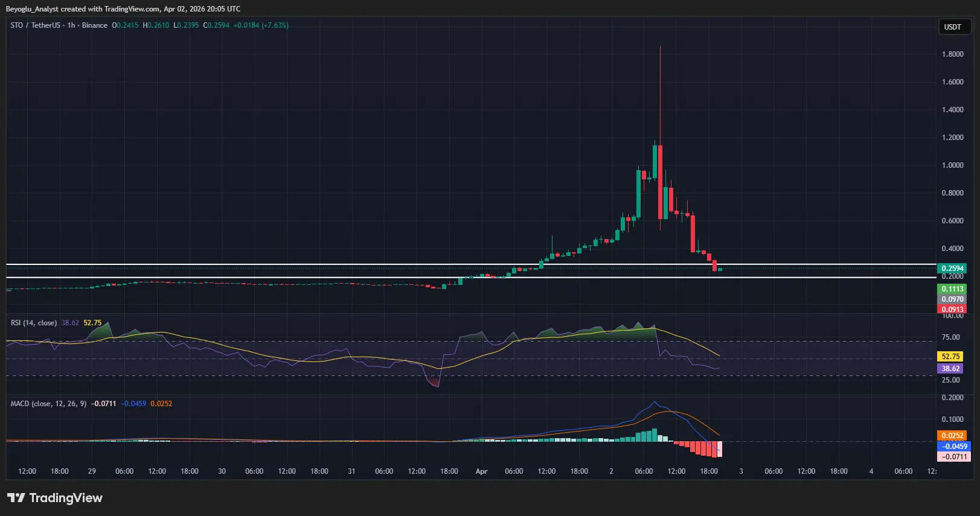The width and height of the screenshot is (980, 516).
Task: Click the 29 date label on the time axis
Action: [92, 471]
